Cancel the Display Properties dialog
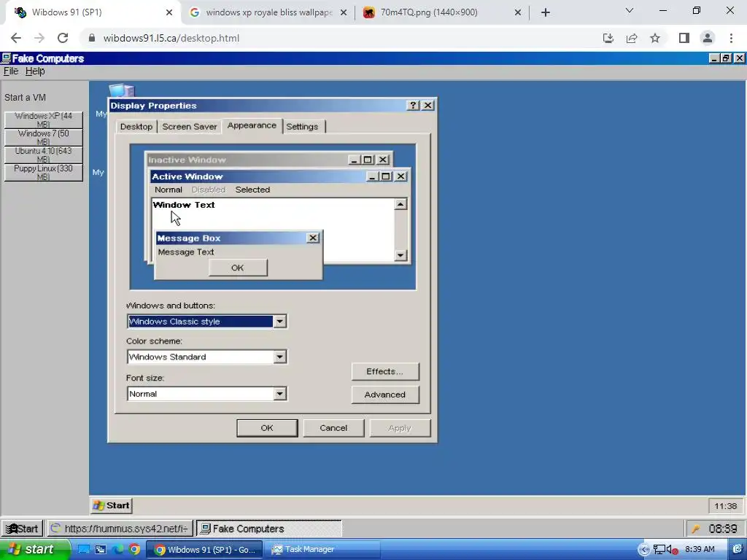 click(x=333, y=428)
